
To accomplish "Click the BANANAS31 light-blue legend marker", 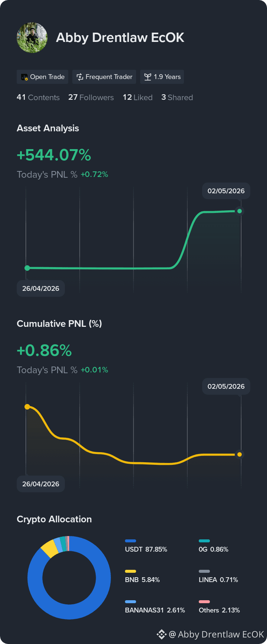I will 131,602.
